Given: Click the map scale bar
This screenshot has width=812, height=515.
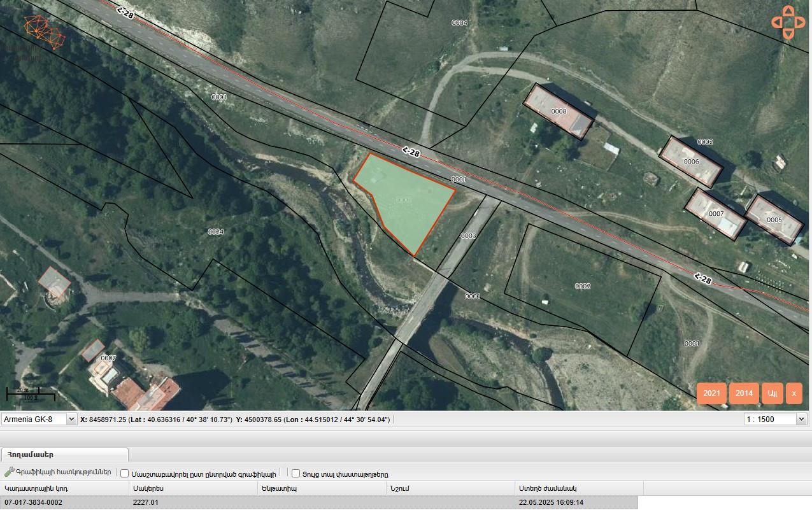Looking at the screenshot, I should [31, 393].
